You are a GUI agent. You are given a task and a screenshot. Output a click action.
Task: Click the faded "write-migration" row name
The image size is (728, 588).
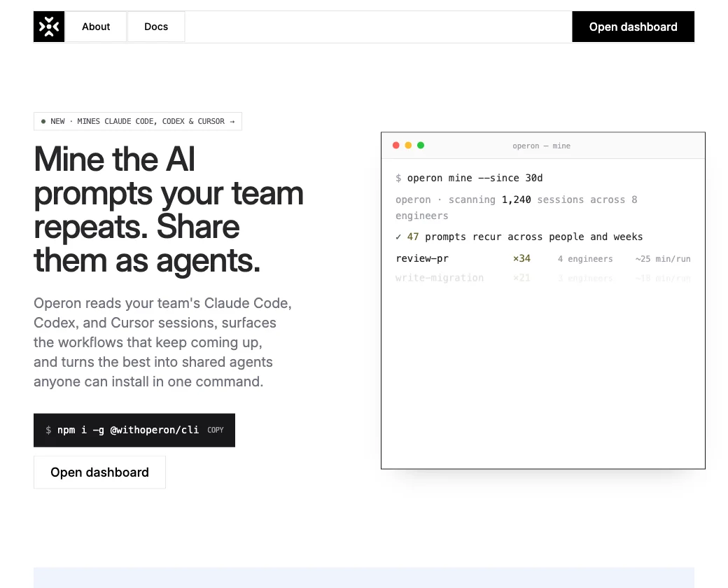coord(439,278)
